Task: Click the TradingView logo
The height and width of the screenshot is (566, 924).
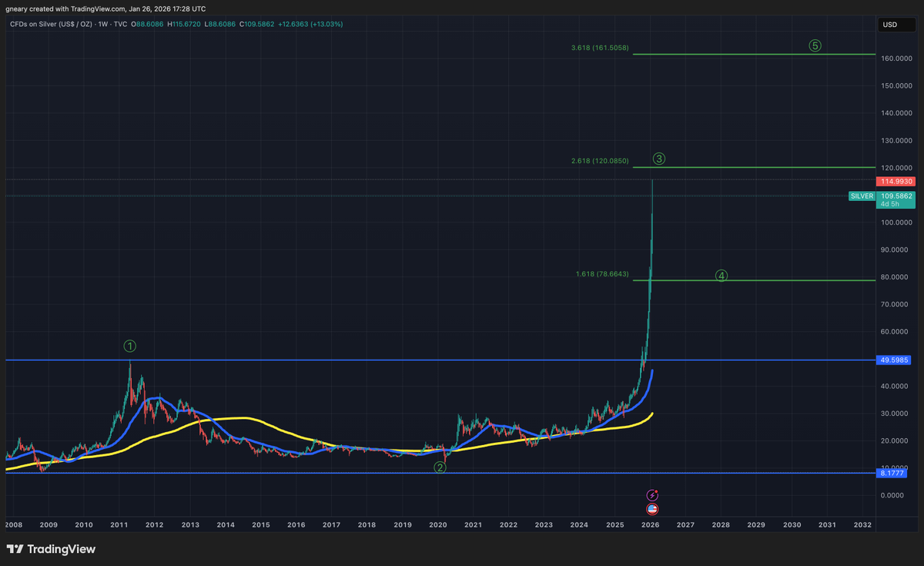Action: 49,549
